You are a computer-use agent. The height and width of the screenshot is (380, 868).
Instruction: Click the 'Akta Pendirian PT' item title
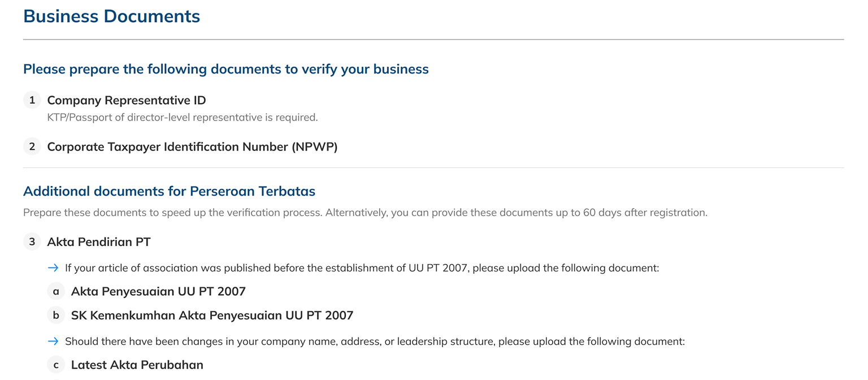click(x=99, y=242)
